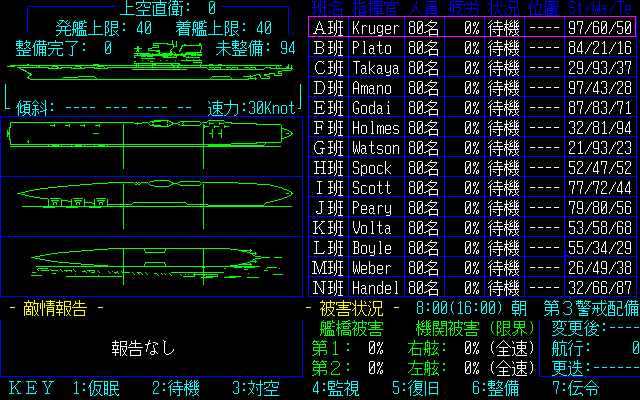Image resolution: width=640 pixels, height=400 pixels.
Task: Select key option 2:待機
Action: pyautogui.click(x=176, y=388)
